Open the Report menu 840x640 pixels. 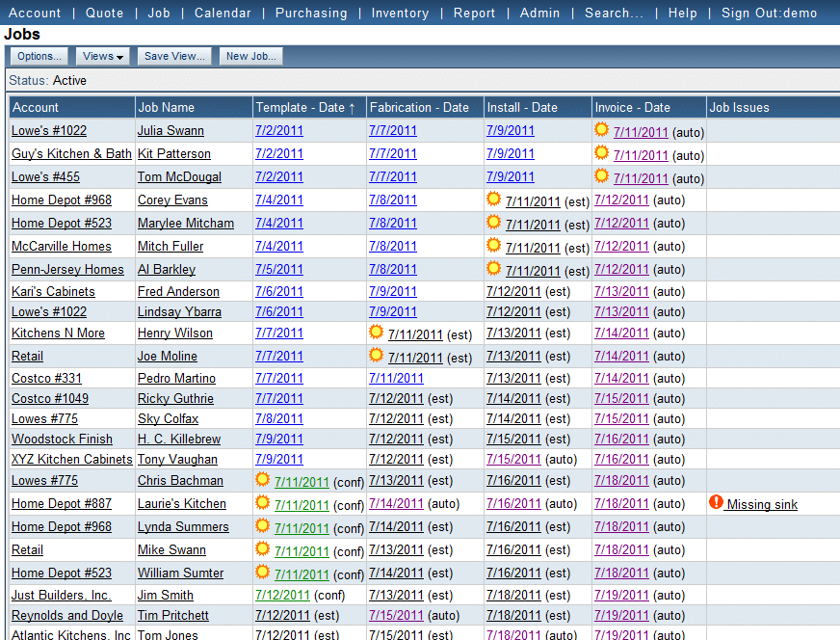pos(474,13)
